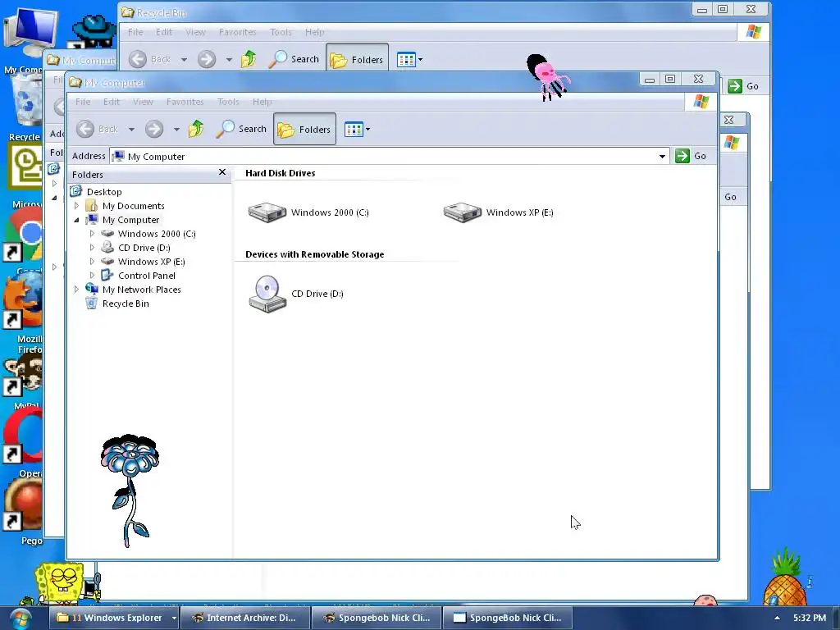Click Hard Disk Drives group header

(x=281, y=173)
